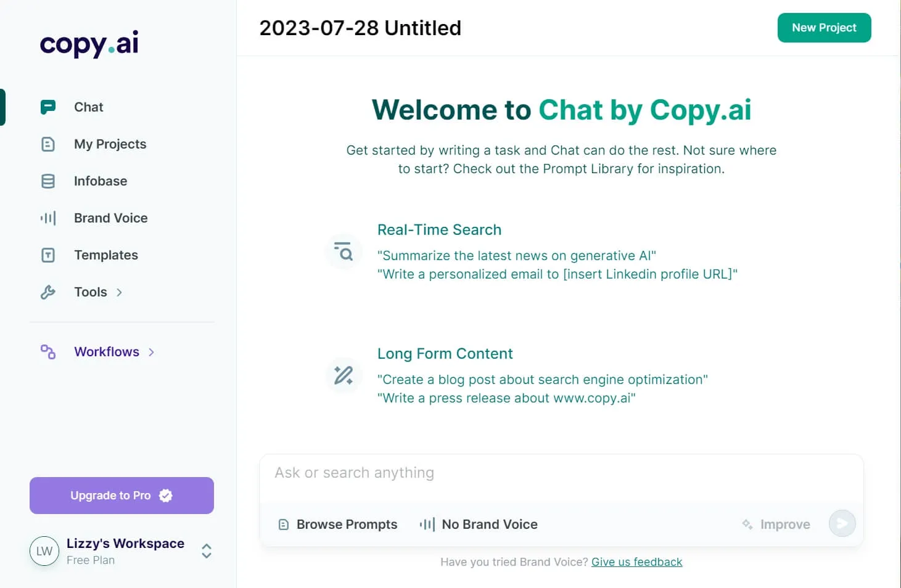Image resolution: width=901 pixels, height=588 pixels.
Task: Select the Chat icon in sidebar
Action: [48, 107]
